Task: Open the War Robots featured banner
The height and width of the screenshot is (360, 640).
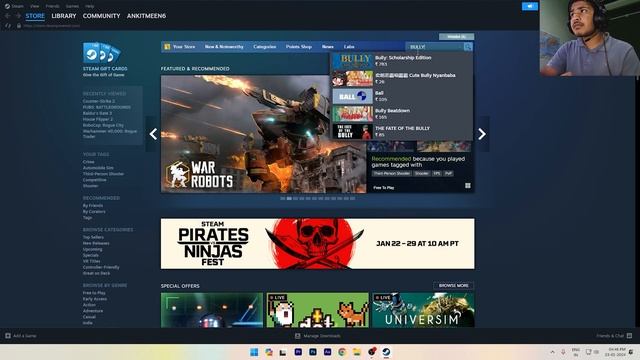Action: 264,134
